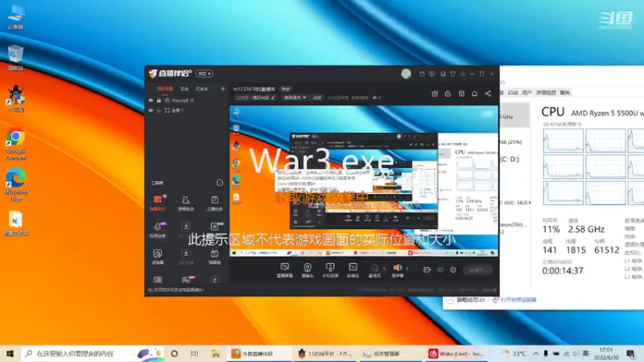Expand the speaker options arrow

point(407,269)
